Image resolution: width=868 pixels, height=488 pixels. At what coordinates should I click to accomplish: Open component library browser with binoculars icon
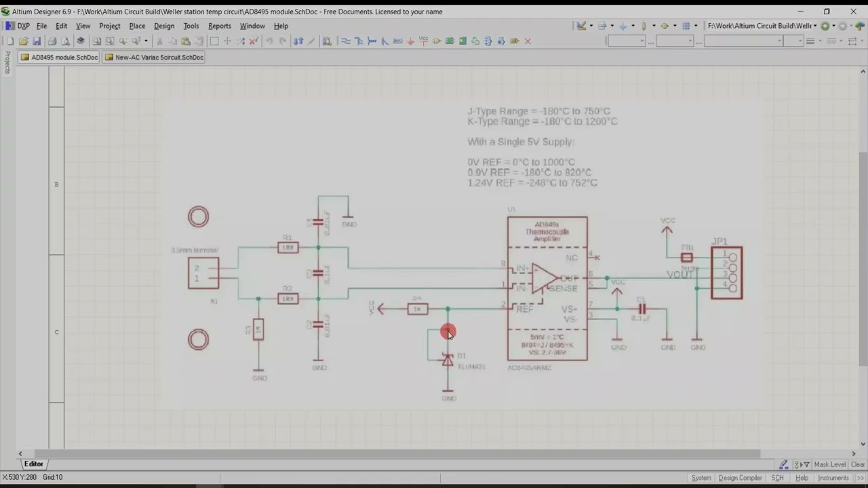click(x=327, y=41)
